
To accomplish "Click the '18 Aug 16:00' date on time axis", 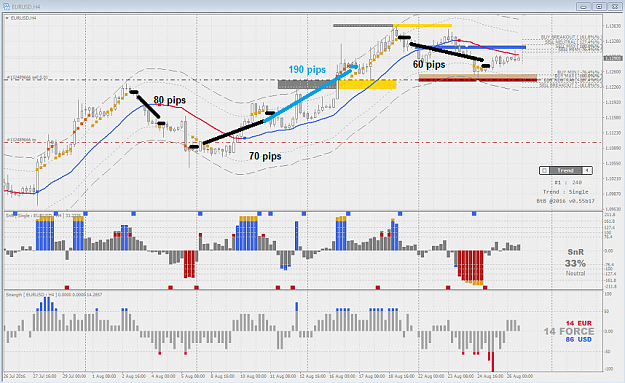I will click(x=401, y=376).
